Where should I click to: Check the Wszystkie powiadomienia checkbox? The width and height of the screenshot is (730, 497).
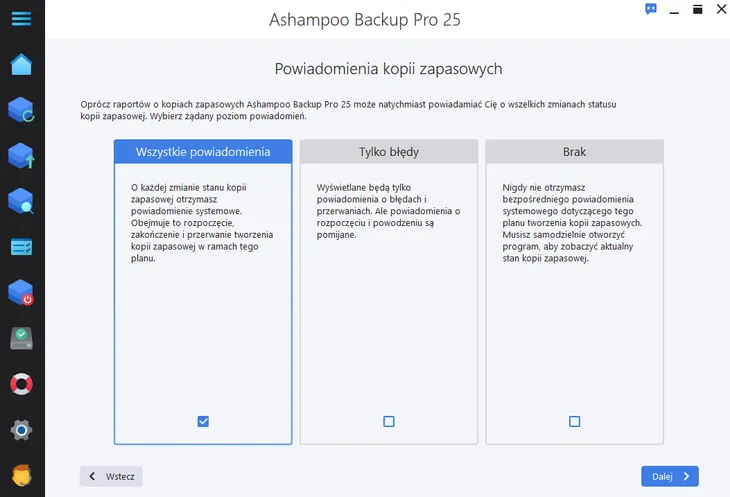click(203, 422)
